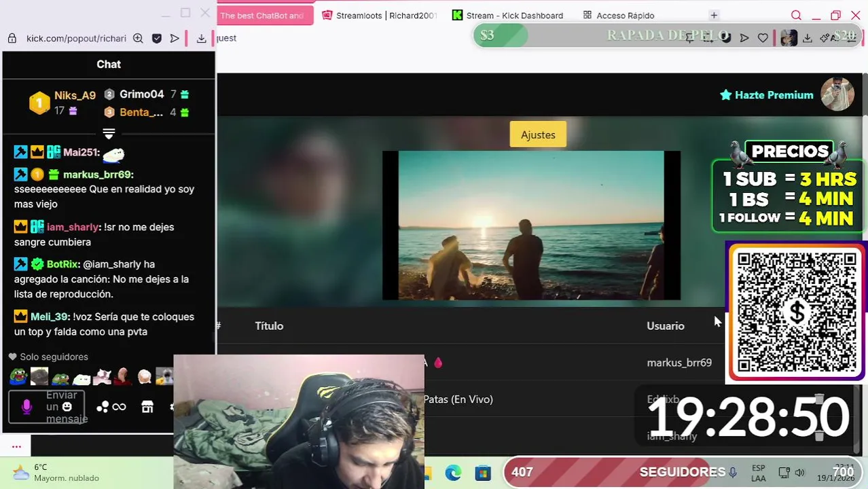Collapse the leaderboard chevron under top gifters

tap(109, 133)
